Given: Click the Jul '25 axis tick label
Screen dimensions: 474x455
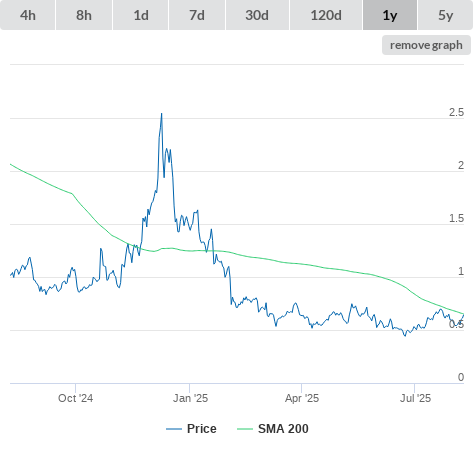Looking at the screenshot, I should (x=415, y=398).
